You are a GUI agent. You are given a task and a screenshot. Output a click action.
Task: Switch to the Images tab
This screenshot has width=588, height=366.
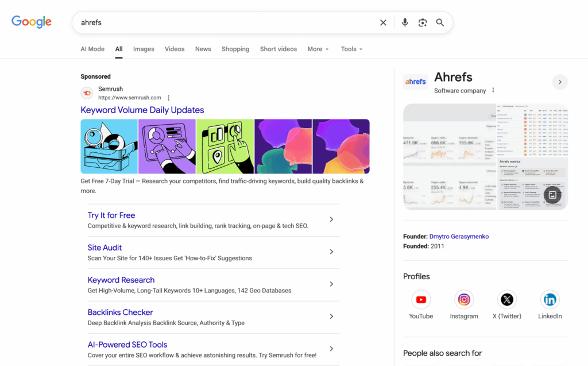(x=144, y=49)
